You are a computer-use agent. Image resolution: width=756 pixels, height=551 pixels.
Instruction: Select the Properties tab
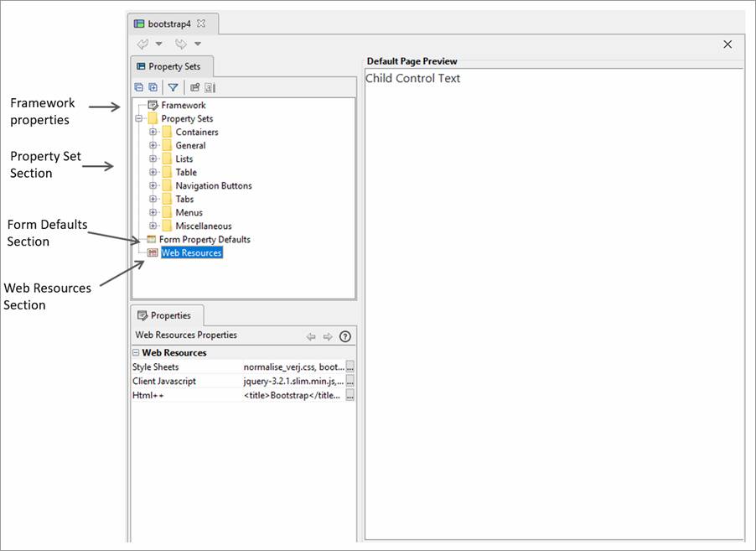tap(168, 315)
